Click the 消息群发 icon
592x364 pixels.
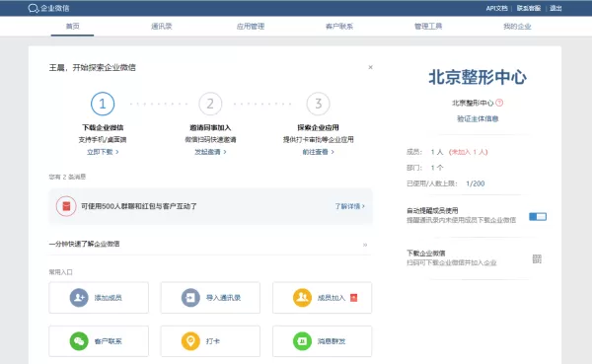302,341
